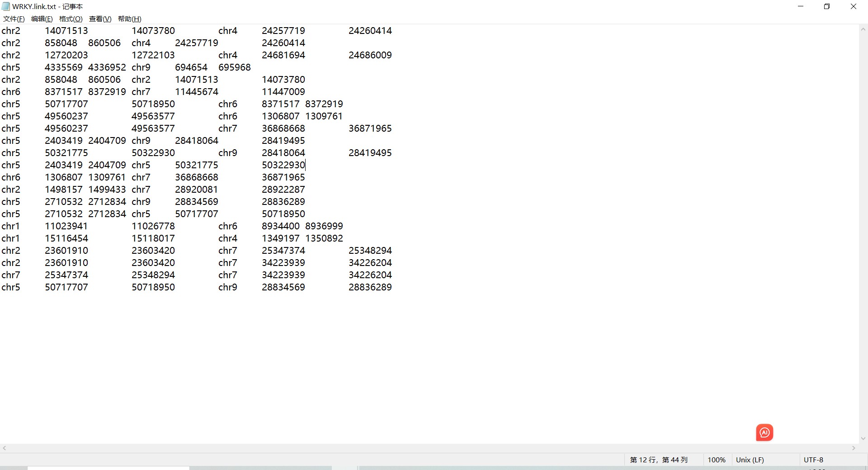Open the 格式(O) menu
The image size is (868, 470).
pyautogui.click(x=71, y=19)
